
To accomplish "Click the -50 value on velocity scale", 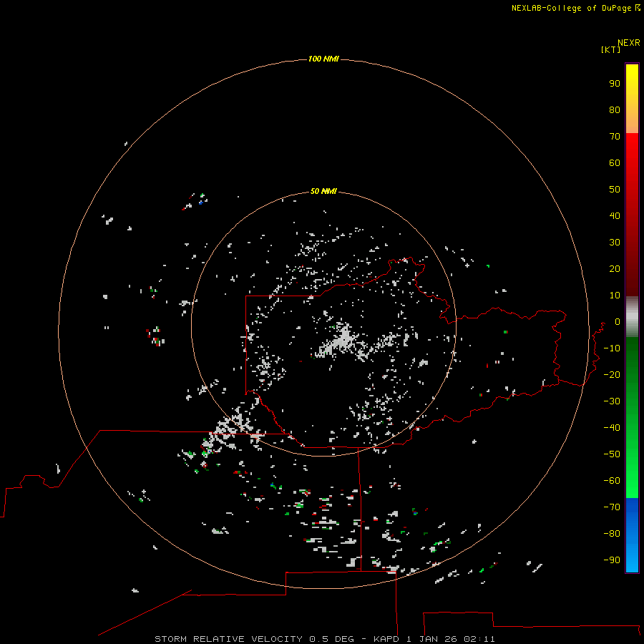I will (x=612, y=454).
